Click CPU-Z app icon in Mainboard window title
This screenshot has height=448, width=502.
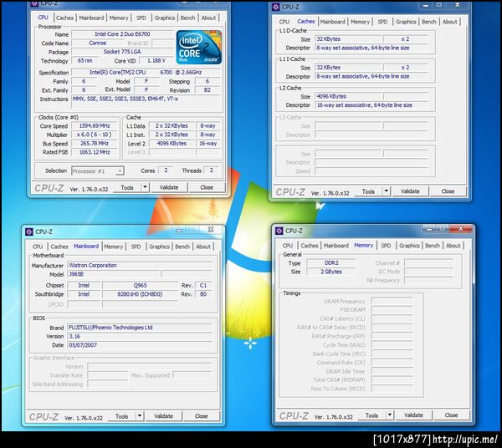tap(29, 232)
